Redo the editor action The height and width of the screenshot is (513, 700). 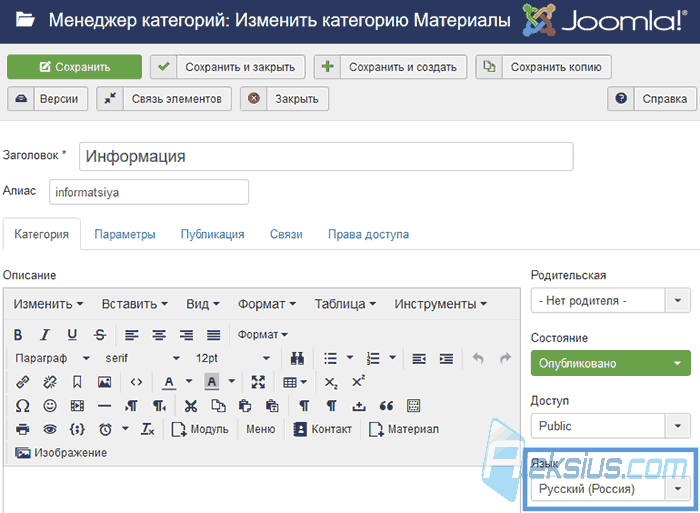[505, 358]
